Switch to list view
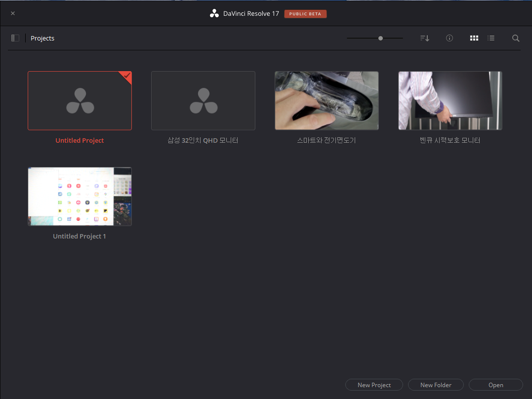This screenshot has width=532, height=399. point(491,38)
